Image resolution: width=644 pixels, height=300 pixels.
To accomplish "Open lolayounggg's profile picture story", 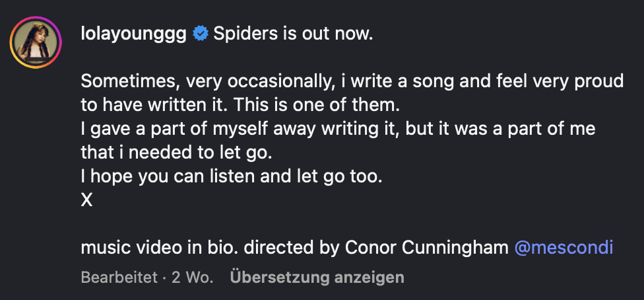I will point(35,42).
